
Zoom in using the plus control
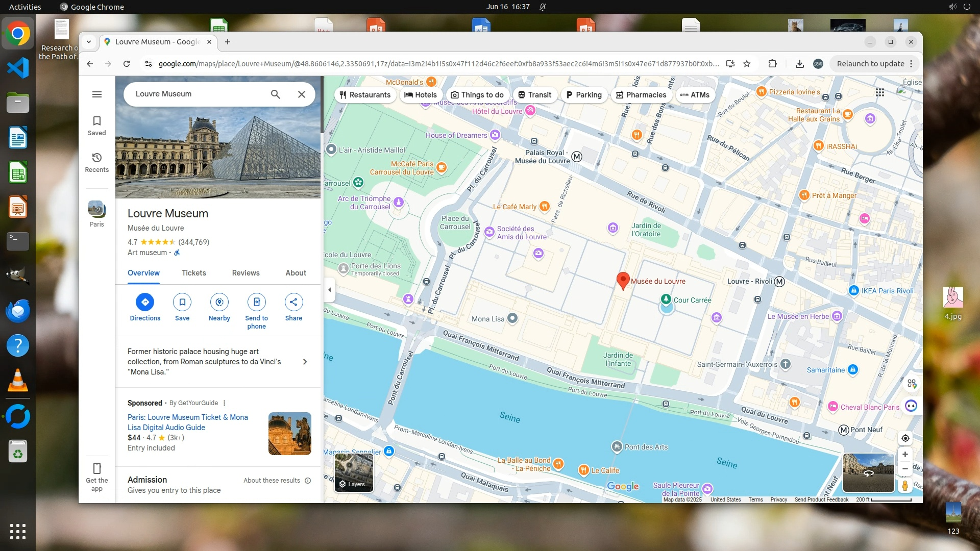905,455
